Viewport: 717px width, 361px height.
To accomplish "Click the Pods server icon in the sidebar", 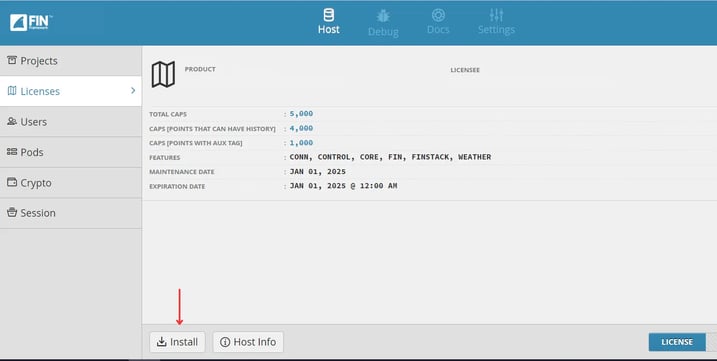I will coord(12,151).
